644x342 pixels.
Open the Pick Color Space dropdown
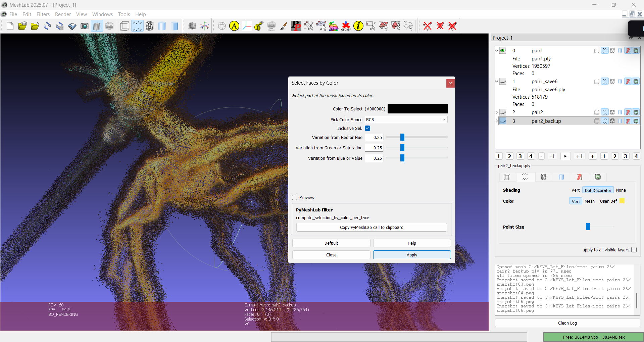coord(406,119)
